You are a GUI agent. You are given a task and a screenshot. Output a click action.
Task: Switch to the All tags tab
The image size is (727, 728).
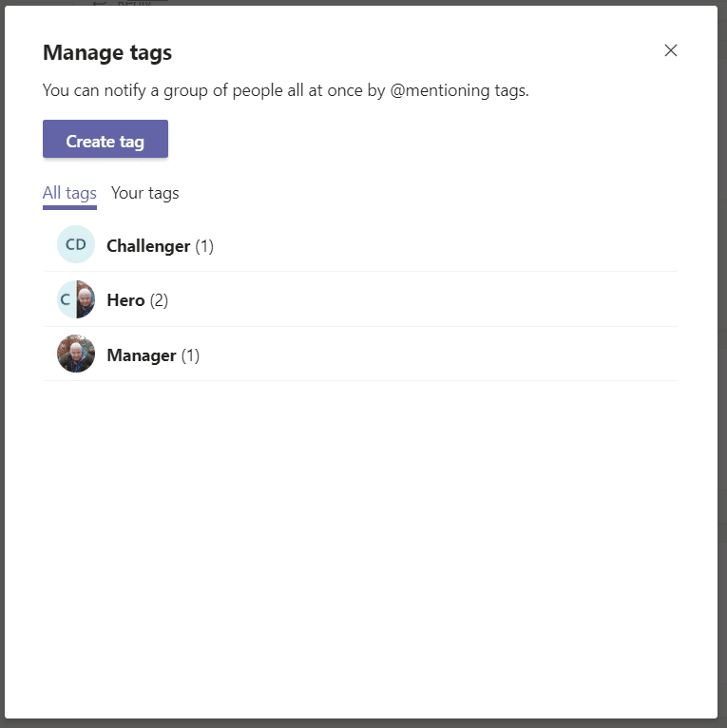coord(69,193)
